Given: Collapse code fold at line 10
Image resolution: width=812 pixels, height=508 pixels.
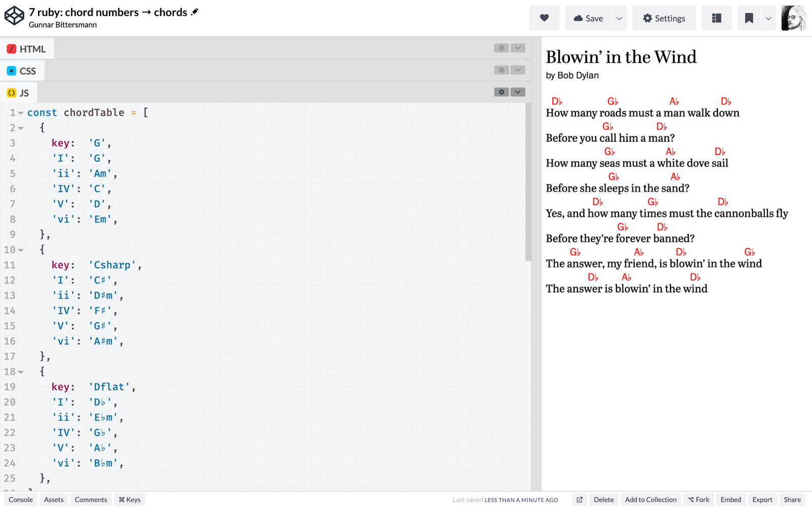Looking at the screenshot, I should point(21,250).
